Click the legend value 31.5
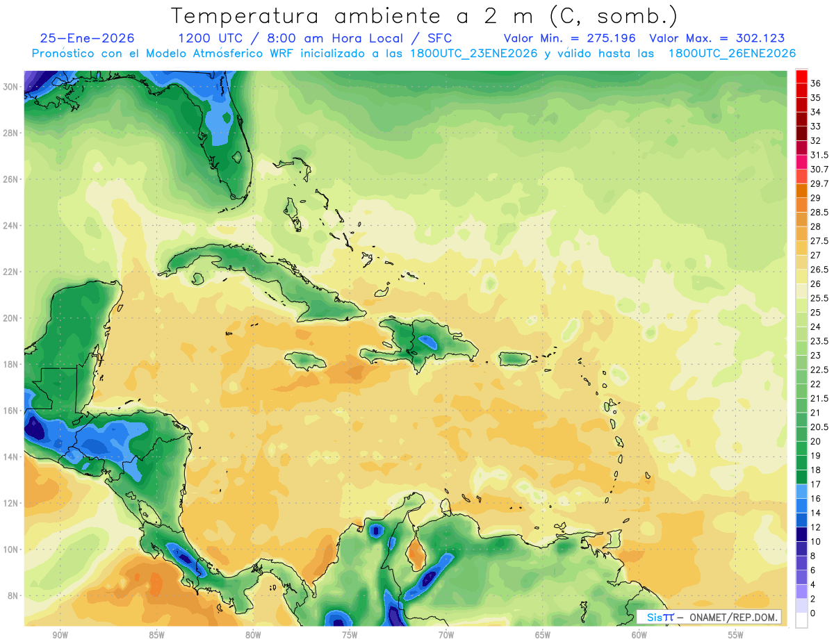This screenshot has width=834, height=644. (x=819, y=155)
